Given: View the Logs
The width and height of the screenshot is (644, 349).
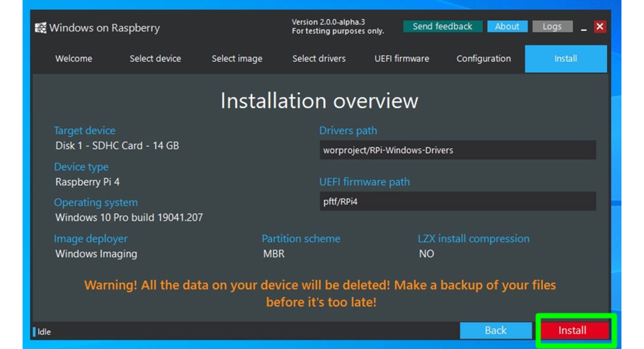Looking at the screenshot, I should coord(552,27).
